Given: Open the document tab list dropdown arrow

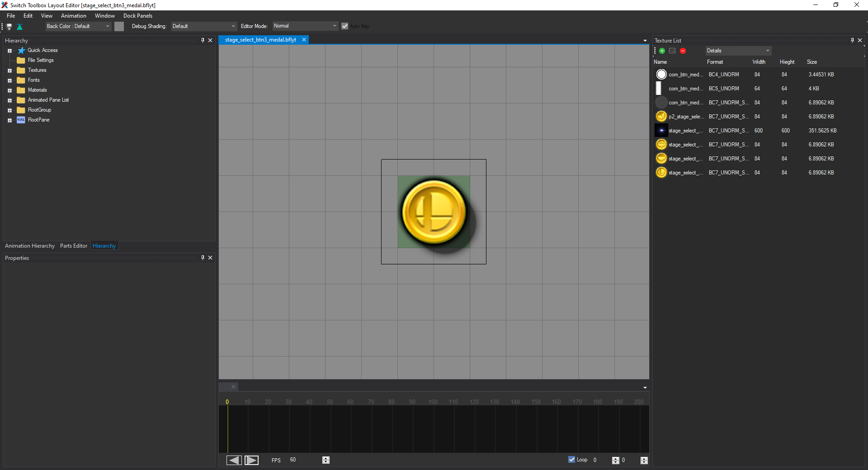Looking at the screenshot, I should tap(645, 41).
